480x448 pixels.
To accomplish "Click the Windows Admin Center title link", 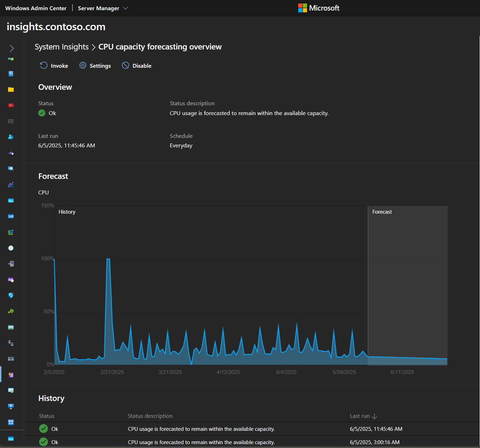I will tap(36, 8).
